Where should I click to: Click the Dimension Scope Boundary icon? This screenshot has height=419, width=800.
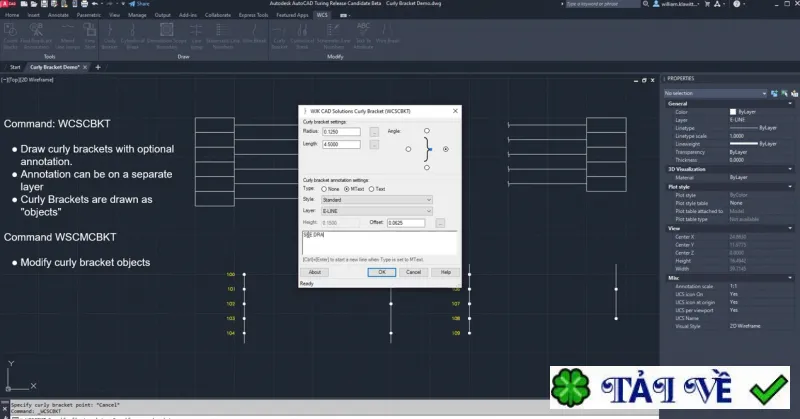click(166, 36)
